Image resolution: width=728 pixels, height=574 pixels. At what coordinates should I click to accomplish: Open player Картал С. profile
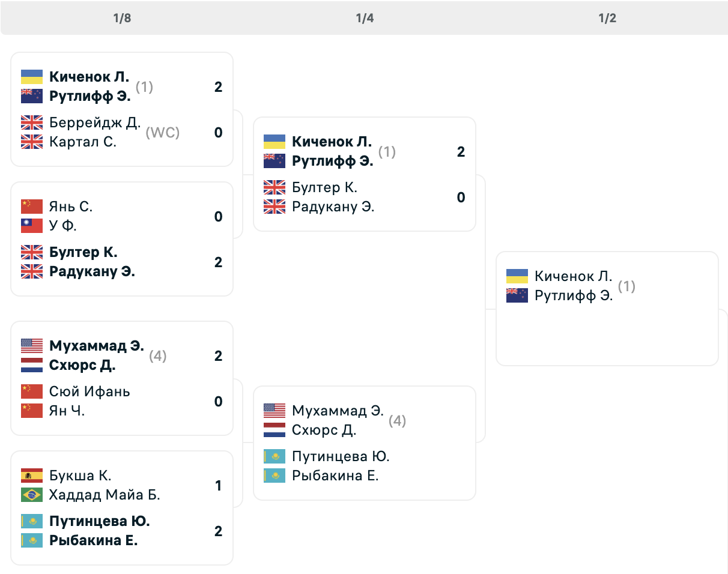(x=83, y=142)
